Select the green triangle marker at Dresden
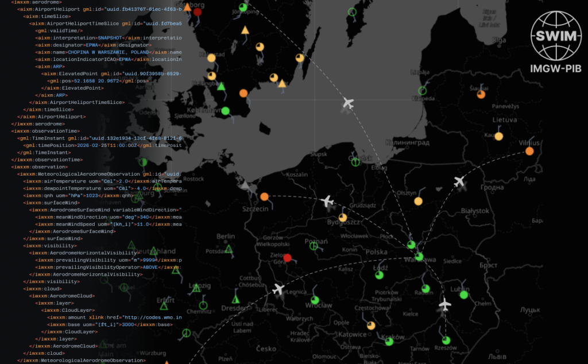 [x=235, y=299]
